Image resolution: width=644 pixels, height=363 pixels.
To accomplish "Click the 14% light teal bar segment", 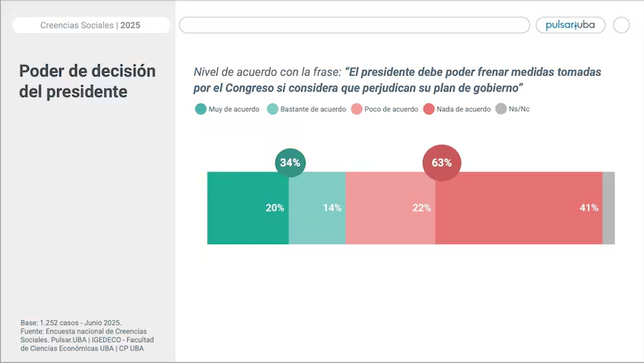I will point(317,208).
